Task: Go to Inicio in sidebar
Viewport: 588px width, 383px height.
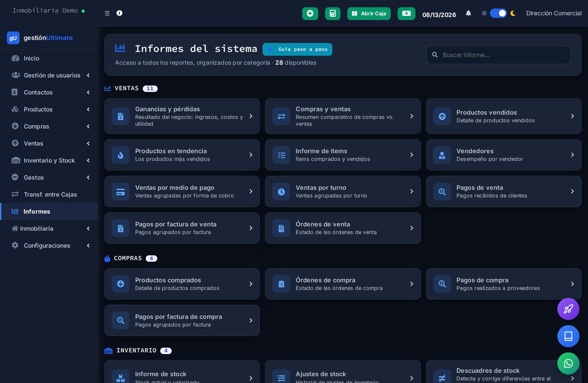Action: [49, 58]
